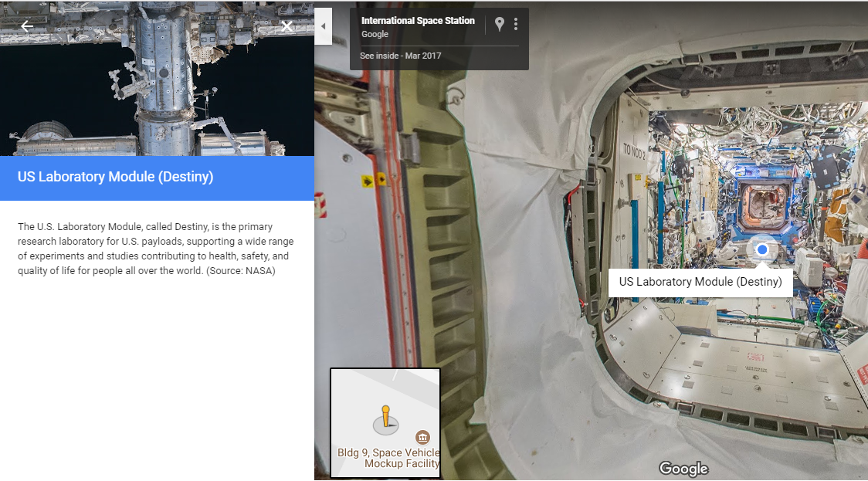This screenshot has width=868, height=481.
Task: Click the Google logo on the imagery
Action: [683, 469]
